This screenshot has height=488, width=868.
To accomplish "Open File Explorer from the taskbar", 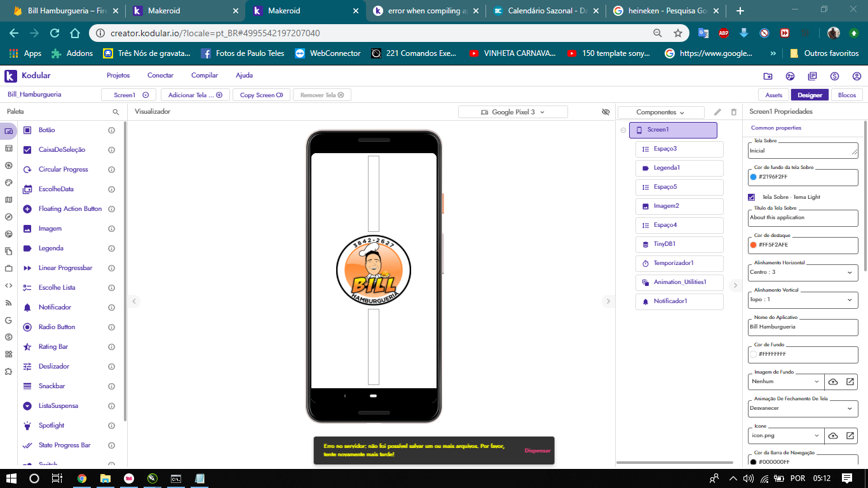I will [105, 478].
